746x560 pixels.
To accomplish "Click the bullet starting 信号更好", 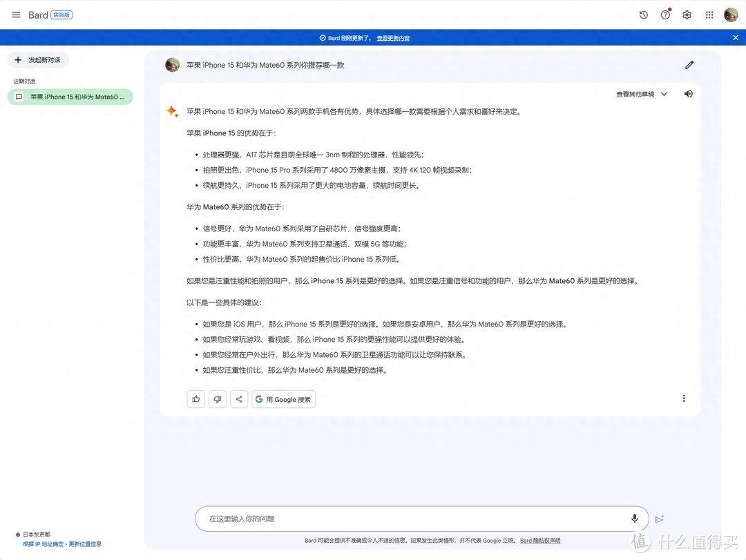I will coord(302,229).
